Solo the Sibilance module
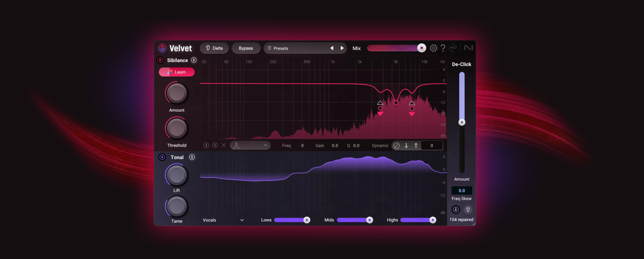 194,60
